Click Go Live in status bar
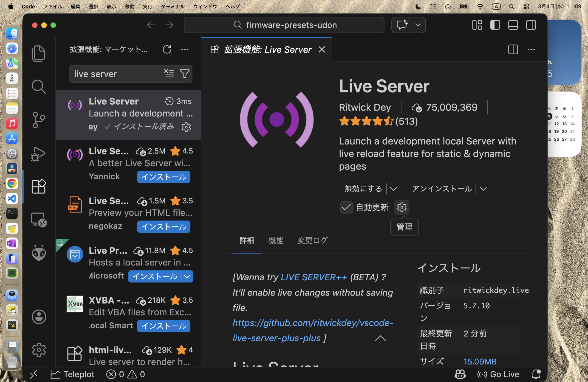Screen dimensions: 588x382 498,374
